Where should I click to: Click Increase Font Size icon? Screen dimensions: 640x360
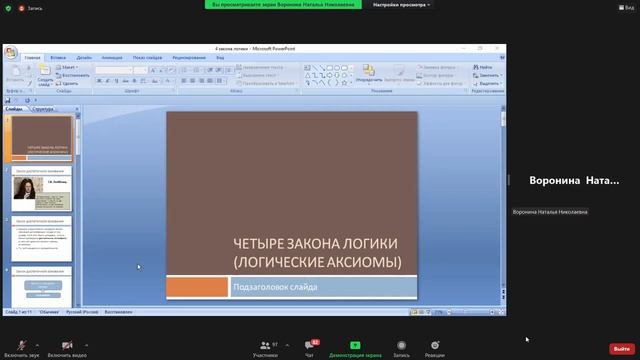pos(153,70)
